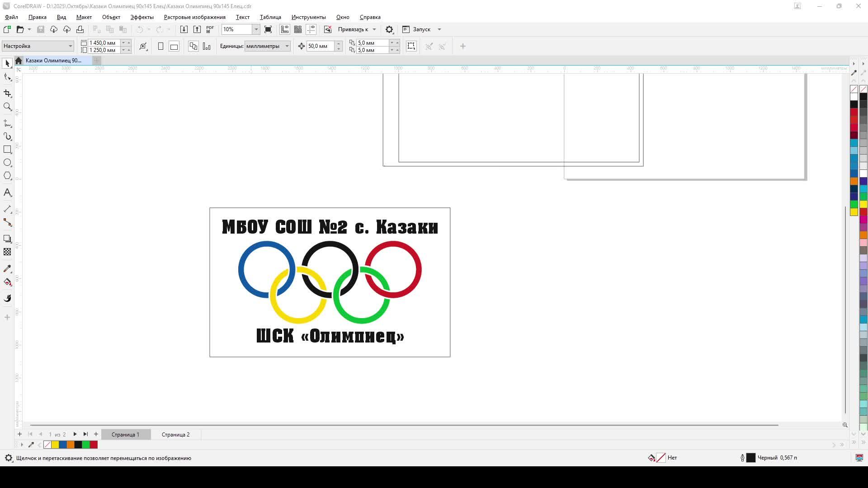The height and width of the screenshot is (488, 868).
Task: Select the Crop tool
Action: click(x=7, y=93)
